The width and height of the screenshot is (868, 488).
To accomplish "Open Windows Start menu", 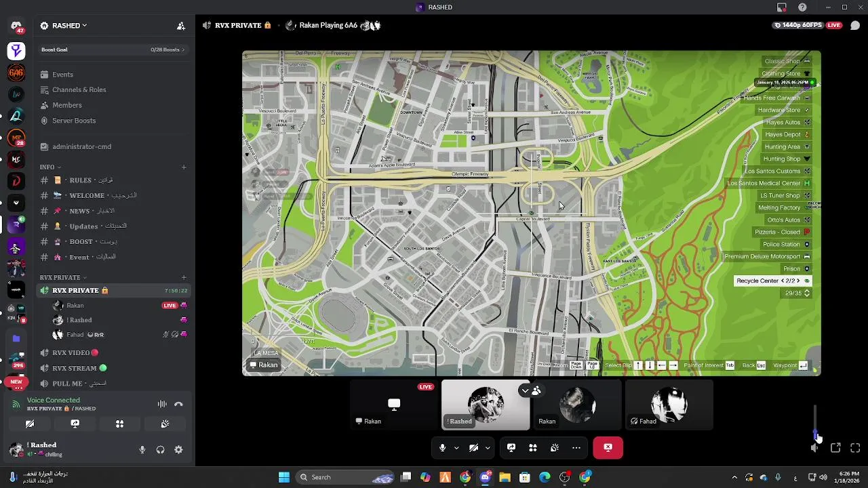I will 284,477.
